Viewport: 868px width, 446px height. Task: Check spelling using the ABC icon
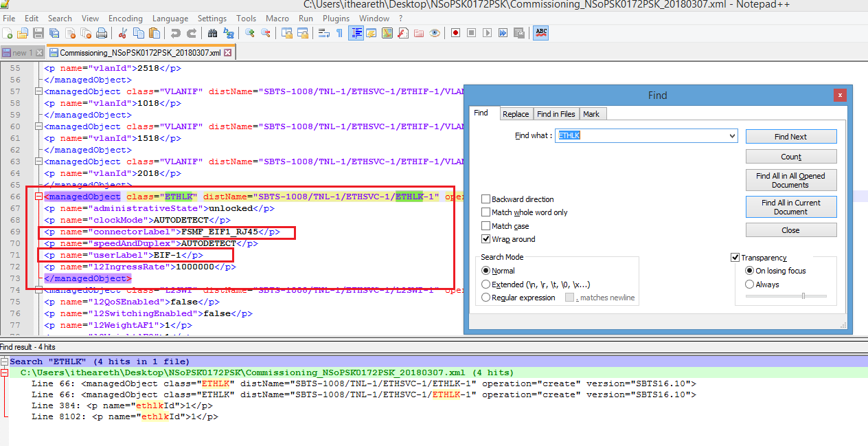tap(540, 32)
